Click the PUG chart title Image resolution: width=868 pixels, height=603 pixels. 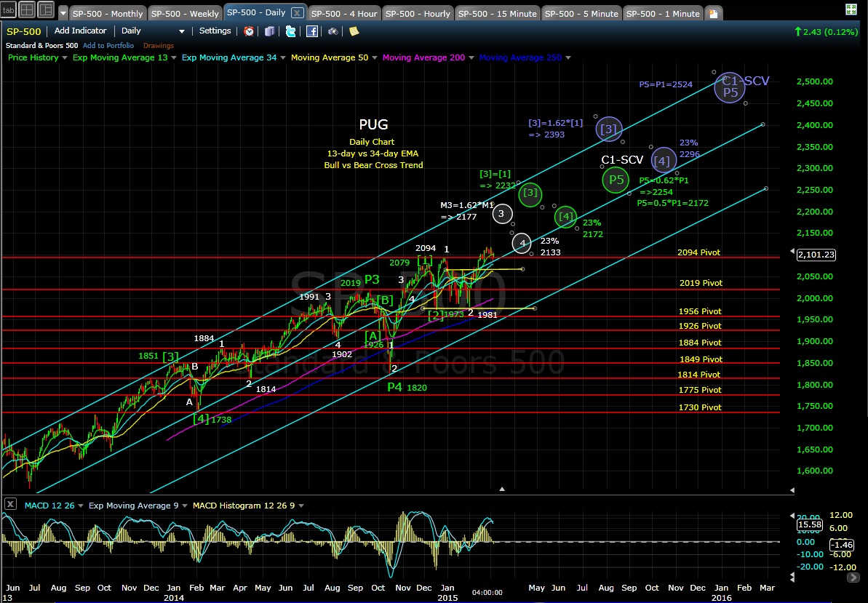pos(373,124)
